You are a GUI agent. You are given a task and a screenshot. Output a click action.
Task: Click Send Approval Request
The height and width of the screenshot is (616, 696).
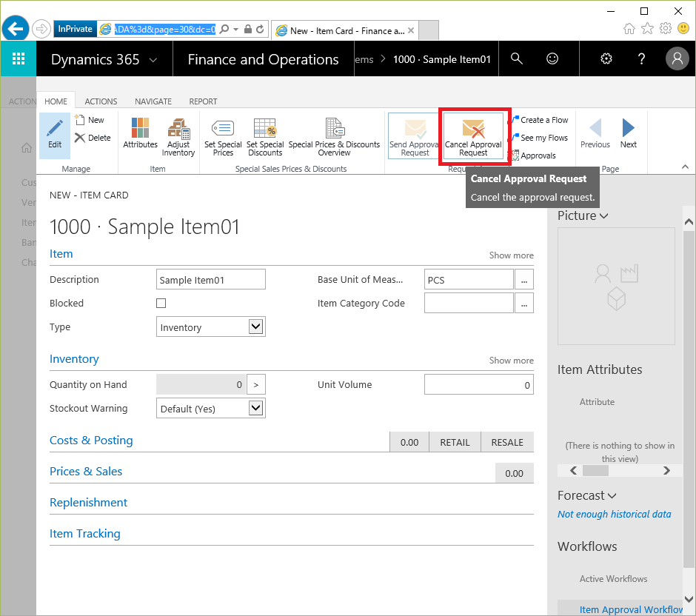[x=414, y=135]
